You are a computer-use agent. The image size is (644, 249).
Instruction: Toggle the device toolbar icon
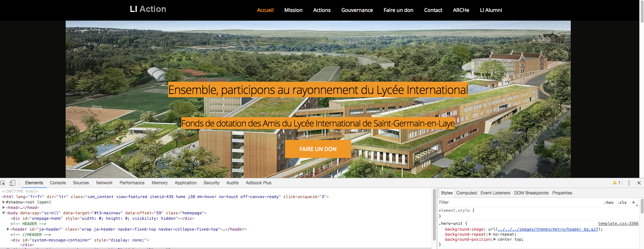[x=12, y=183]
